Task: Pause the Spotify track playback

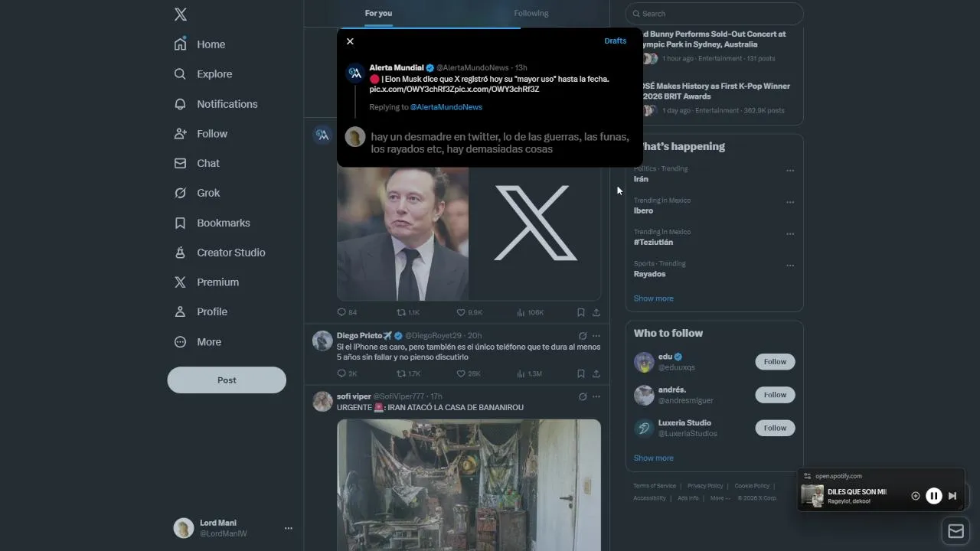Action: pyautogui.click(x=934, y=496)
